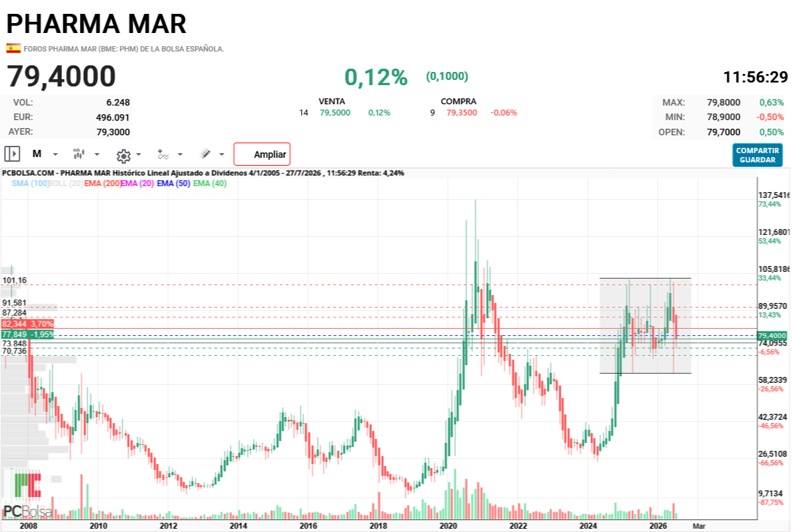Image resolution: width=792 pixels, height=532 pixels.
Task: Expand the arrow beside the drawing tools icon
Action: coord(222,154)
